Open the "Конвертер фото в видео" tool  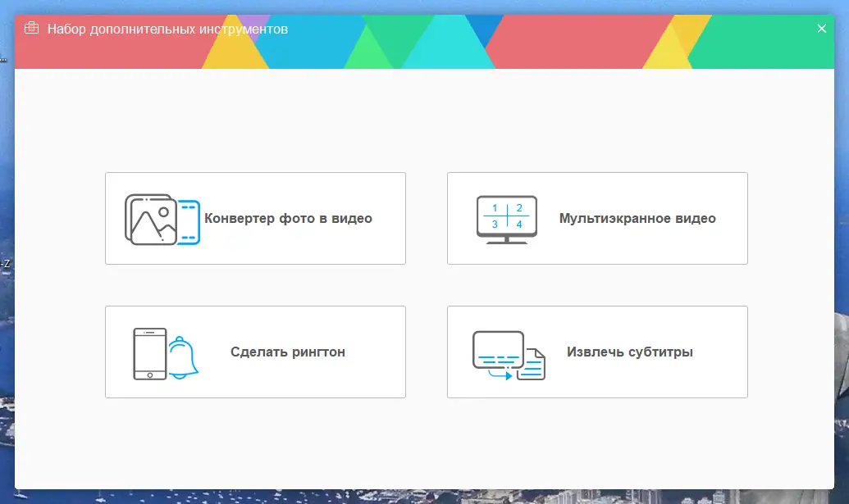255,218
